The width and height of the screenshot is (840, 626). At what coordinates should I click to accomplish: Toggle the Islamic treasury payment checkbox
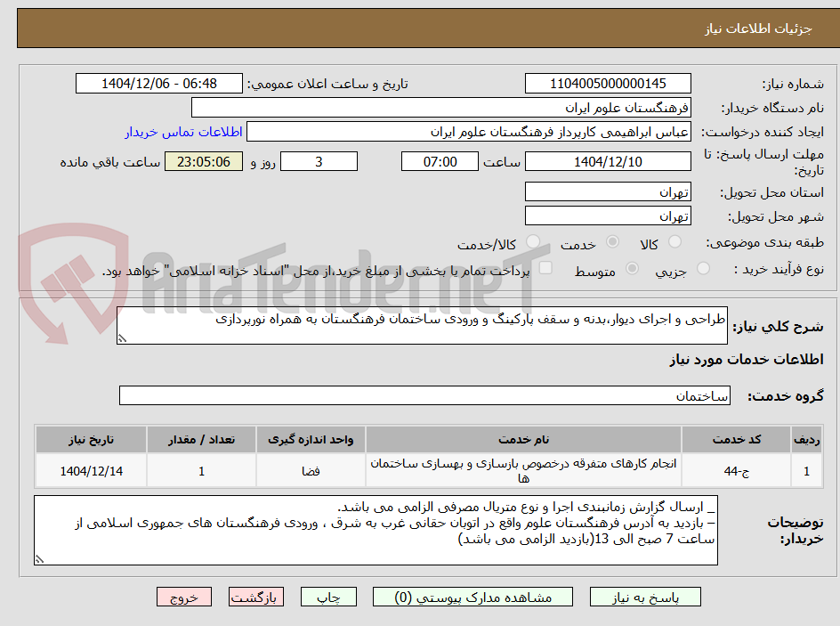(545, 268)
